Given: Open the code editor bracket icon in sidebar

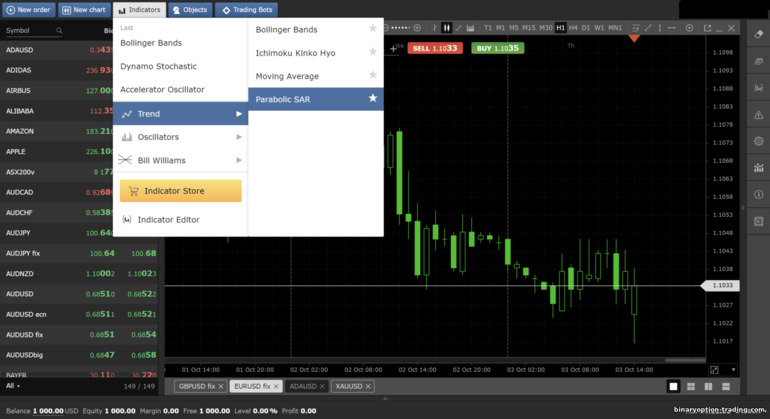Looking at the screenshot, I should (759, 88).
